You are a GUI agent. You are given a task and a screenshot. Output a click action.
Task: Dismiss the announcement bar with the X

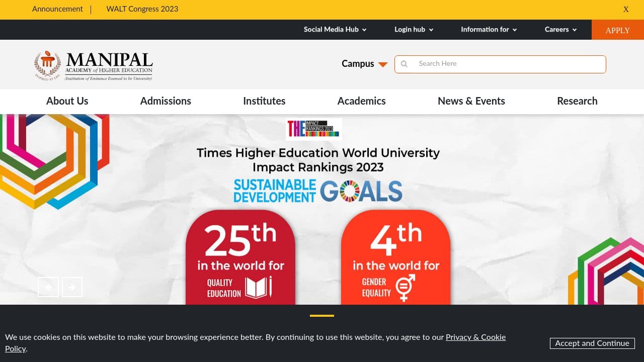click(625, 9)
